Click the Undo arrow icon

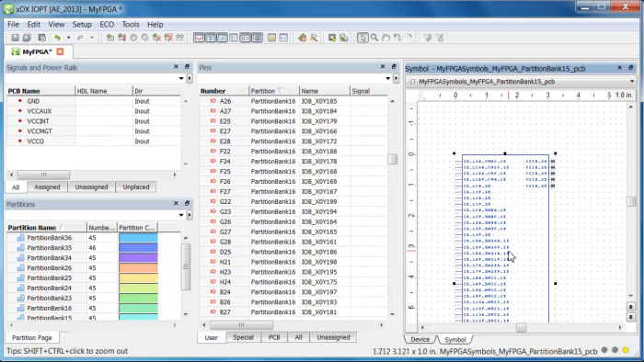(x=57, y=38)
